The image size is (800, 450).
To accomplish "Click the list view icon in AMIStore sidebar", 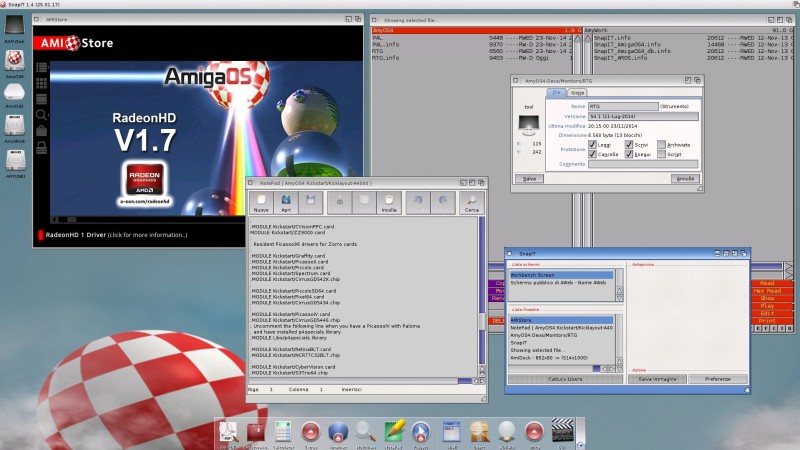I will (x=42, y=67).
